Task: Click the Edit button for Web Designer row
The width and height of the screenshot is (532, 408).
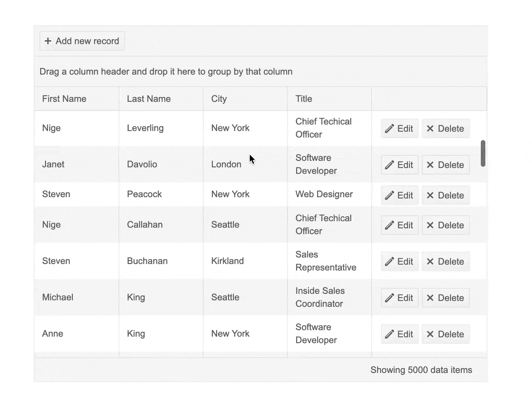Action: click(399, 195)
